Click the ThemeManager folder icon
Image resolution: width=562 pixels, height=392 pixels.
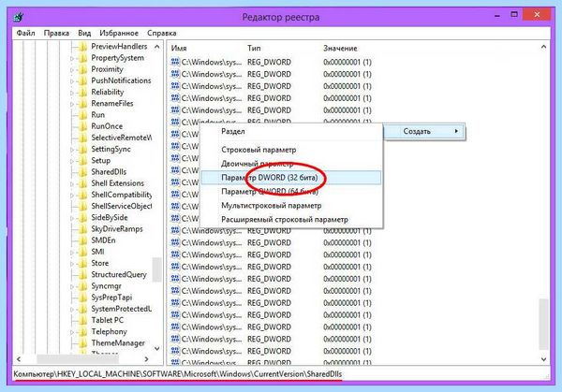click(82, 343)
